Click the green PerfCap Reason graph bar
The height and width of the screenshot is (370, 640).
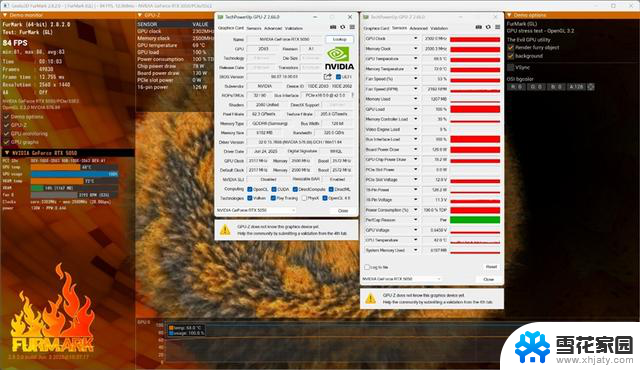(475, 220)
